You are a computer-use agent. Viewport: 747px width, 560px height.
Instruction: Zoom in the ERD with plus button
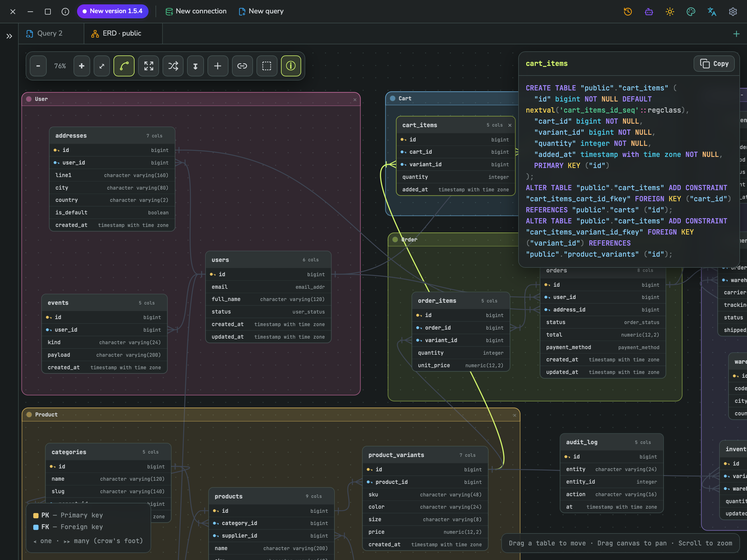[82, 66]
